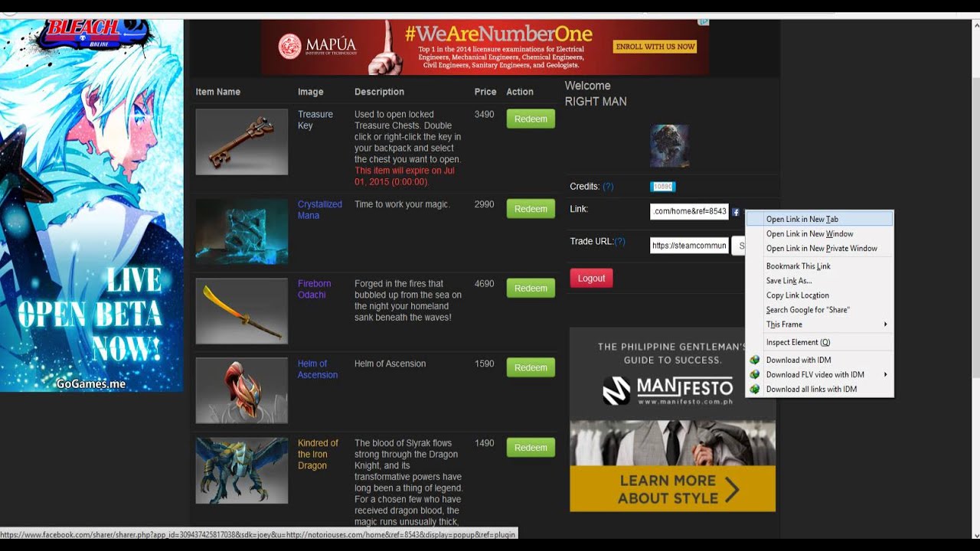The width and height of the screenshot is (980, 551).
Task: Click the IDM icon beside Download with IDM
Action: coord(754,360)
